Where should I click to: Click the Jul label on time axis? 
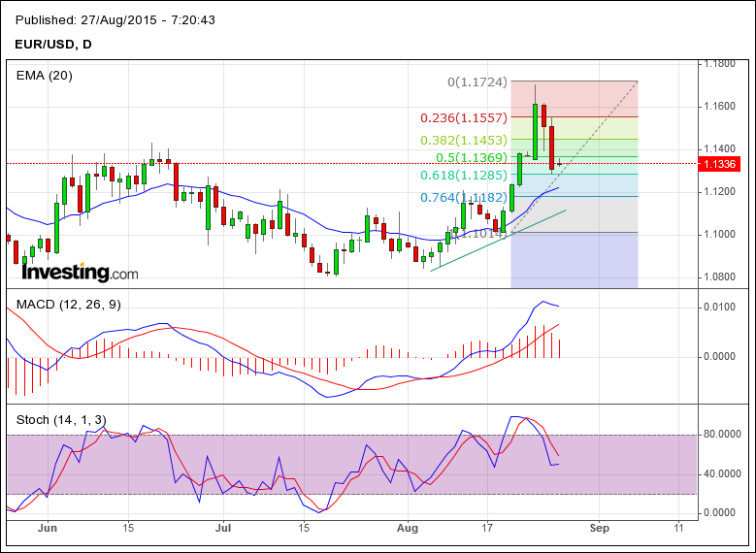(223, 529)
